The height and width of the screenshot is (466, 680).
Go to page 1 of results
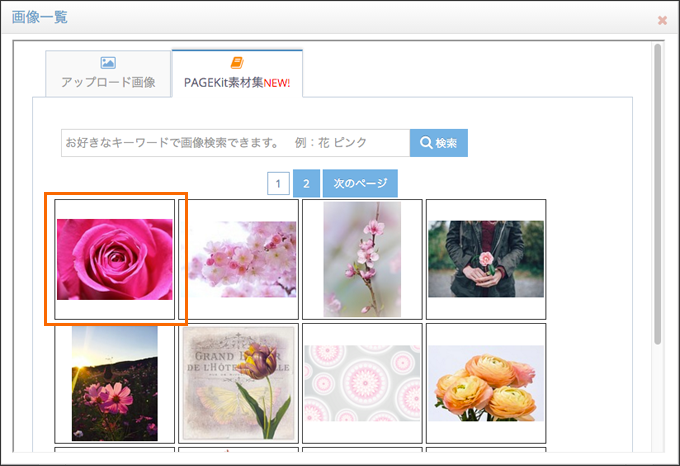(278, 183)
